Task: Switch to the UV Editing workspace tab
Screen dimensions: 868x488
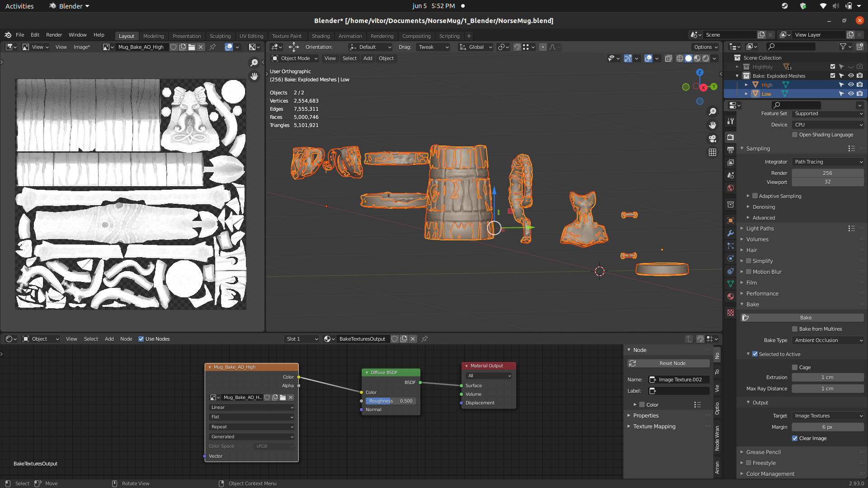Action: [251, 36]
